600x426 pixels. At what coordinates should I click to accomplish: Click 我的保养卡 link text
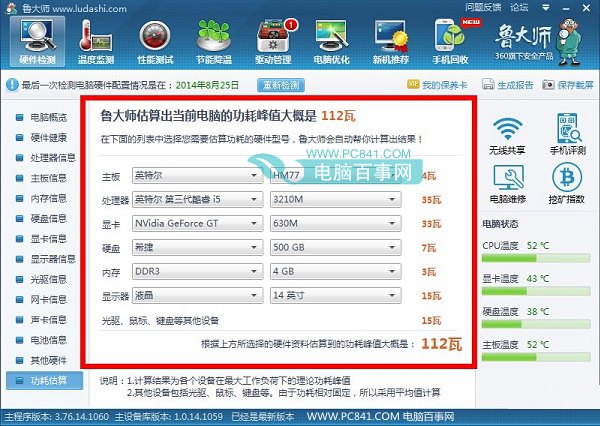[445, 85]
